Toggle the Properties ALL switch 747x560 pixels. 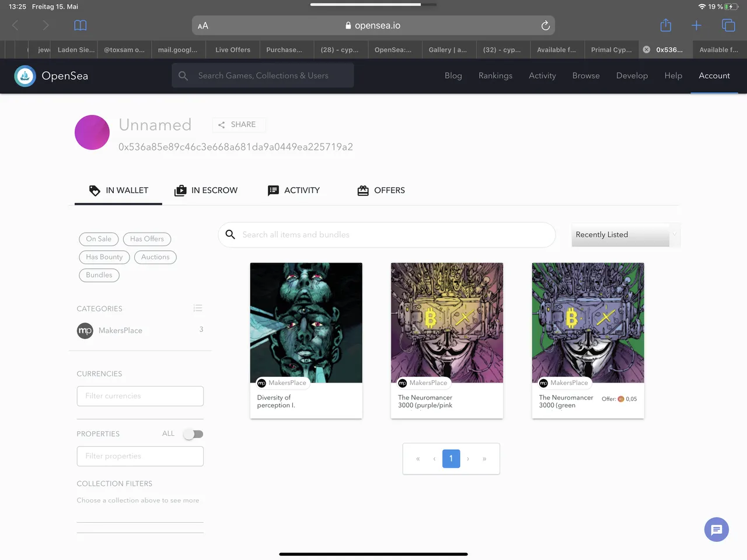pyautogui.click(x=193, y=434)
